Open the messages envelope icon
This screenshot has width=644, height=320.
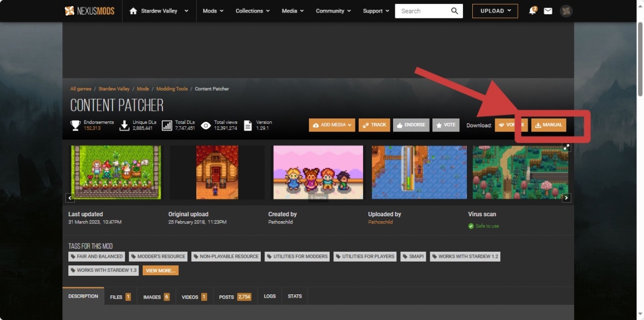pyautogui.click(x=548, y=11)
